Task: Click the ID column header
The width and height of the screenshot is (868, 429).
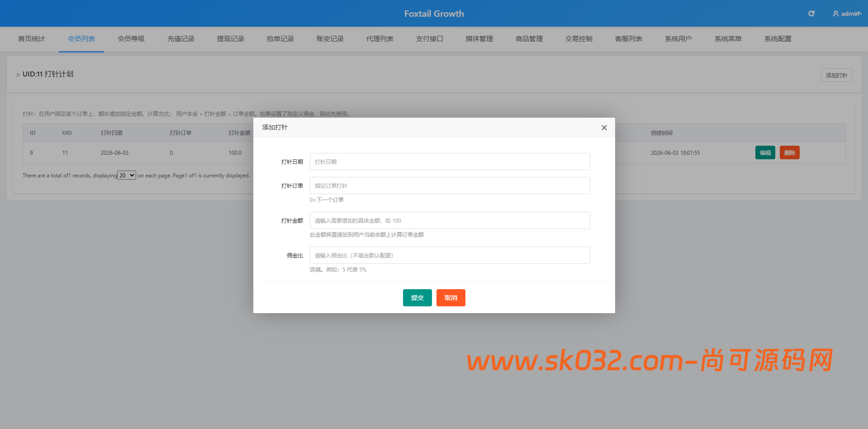Action: 33,133
